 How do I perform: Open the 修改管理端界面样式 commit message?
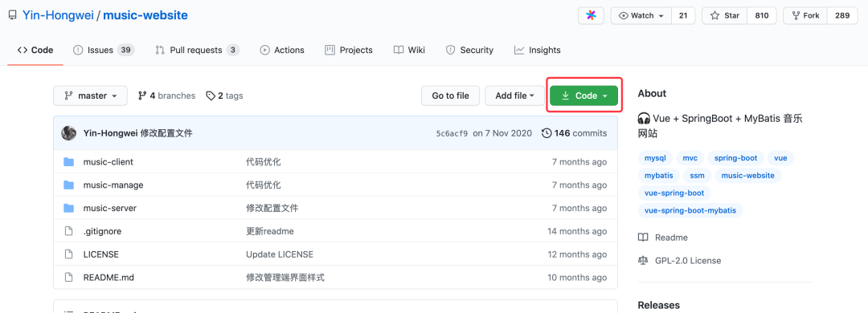(285, 278)
